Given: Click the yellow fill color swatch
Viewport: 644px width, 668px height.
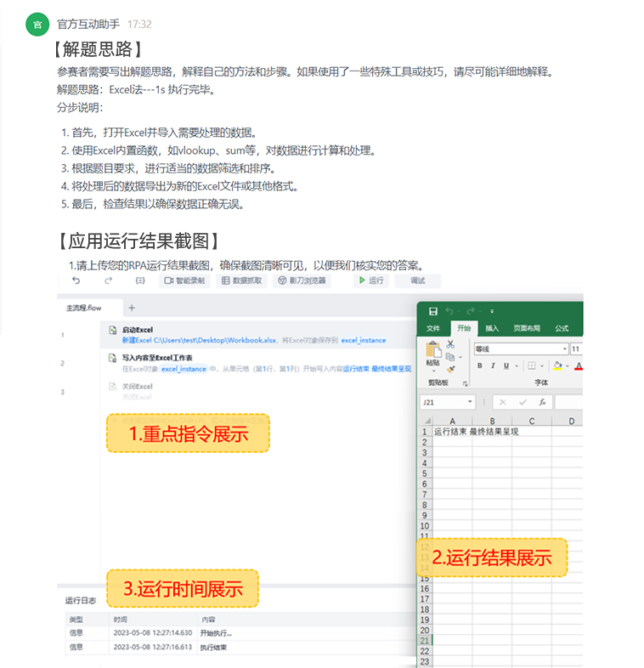Looking at the screenshot, I should (x=557, y=366).
